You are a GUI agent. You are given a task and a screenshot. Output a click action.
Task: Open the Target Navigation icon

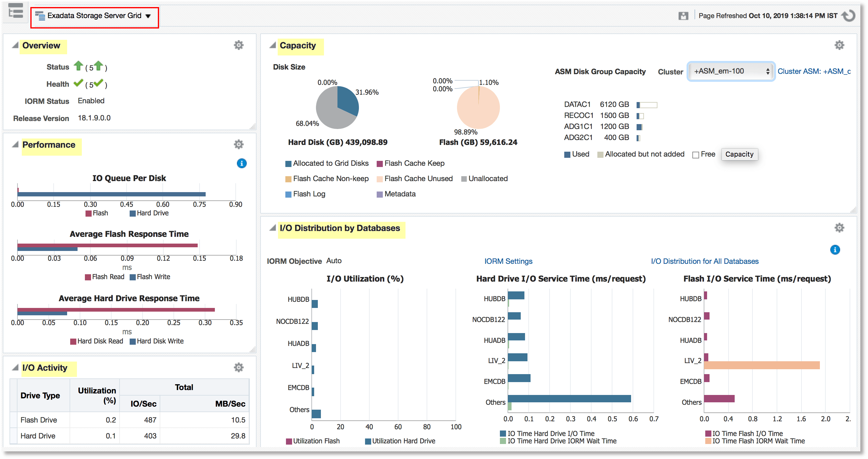(x=15, y=12)
